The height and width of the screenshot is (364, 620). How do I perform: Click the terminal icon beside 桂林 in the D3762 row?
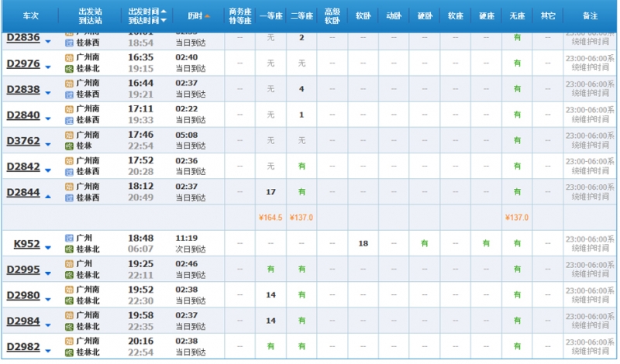click(69, 146)
